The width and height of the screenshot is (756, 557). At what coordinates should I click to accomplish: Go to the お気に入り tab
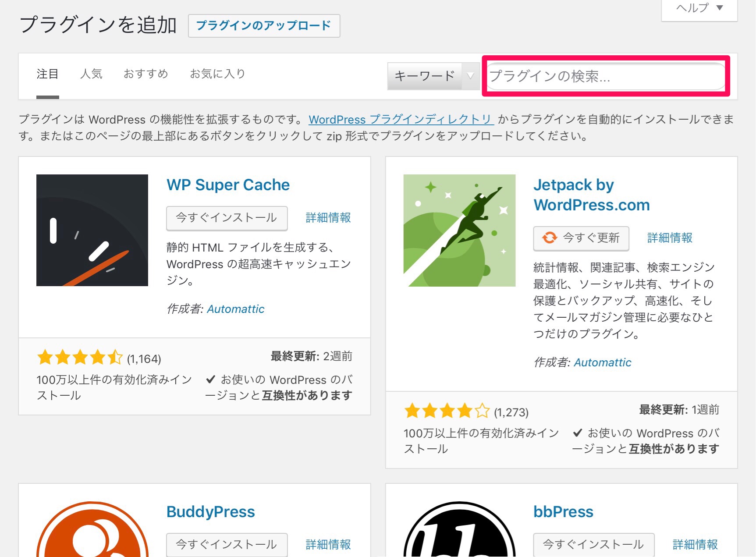pyautogui.click(x=217, y=74)
